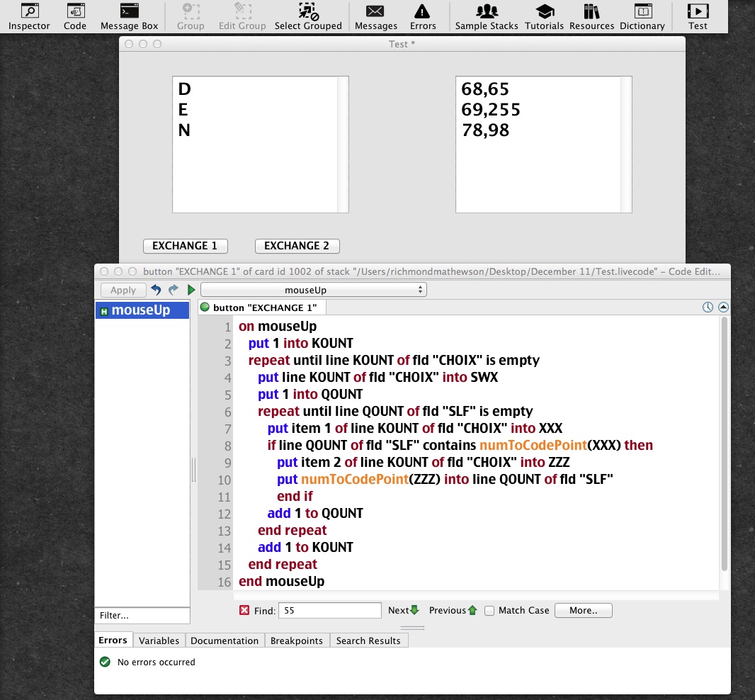
Task: Open the Inspector tool
Action: click(x=29, y=16)
